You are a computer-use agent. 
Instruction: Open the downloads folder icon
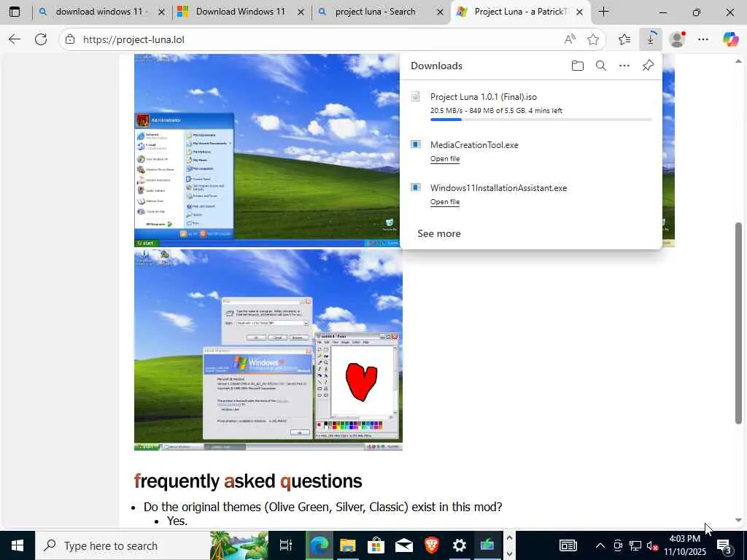tap(578, 66)
